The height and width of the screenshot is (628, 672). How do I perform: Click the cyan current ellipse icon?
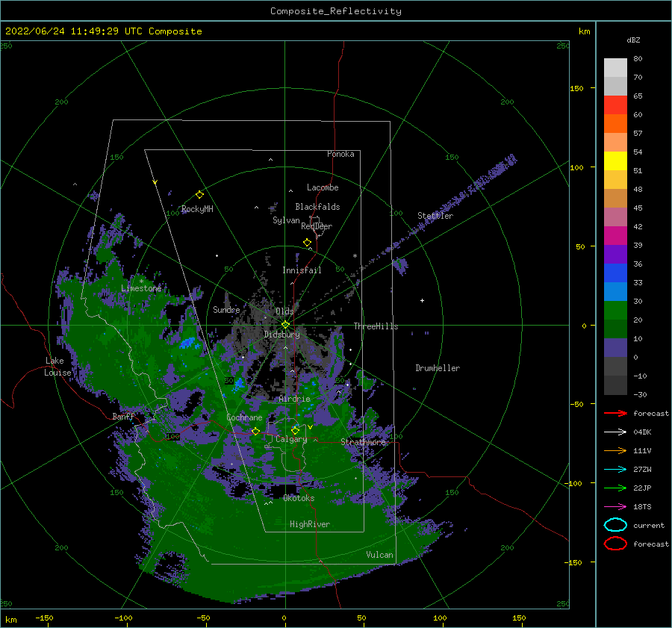[x=615, y=525]
